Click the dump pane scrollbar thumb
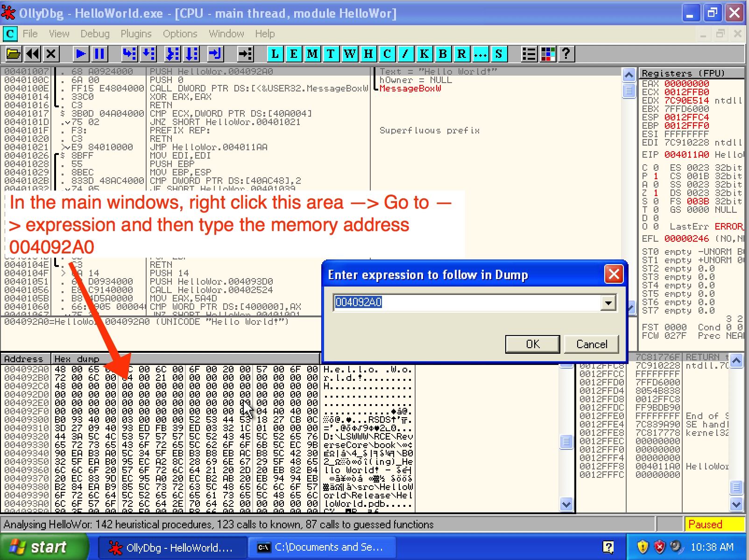 click(x=566, y=441)
